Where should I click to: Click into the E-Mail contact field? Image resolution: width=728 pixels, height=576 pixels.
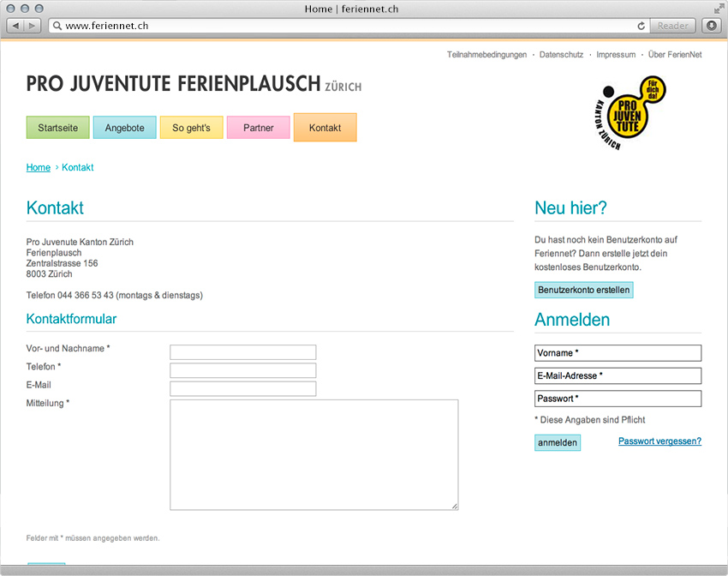point(243,388)
